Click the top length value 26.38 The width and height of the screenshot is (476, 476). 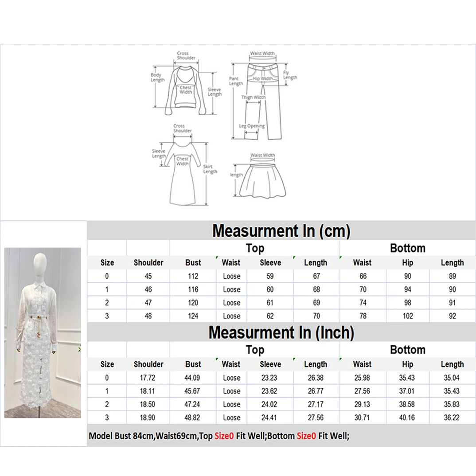coord(316,378)
